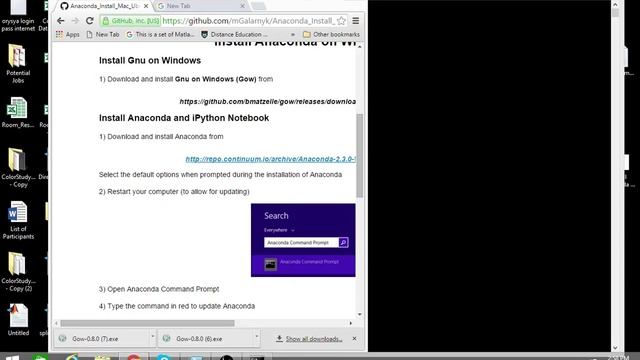Image resolution: width=640 pixels, height=360 pixels.
Task: Close the New Tab tab
Action: (242, 6)
